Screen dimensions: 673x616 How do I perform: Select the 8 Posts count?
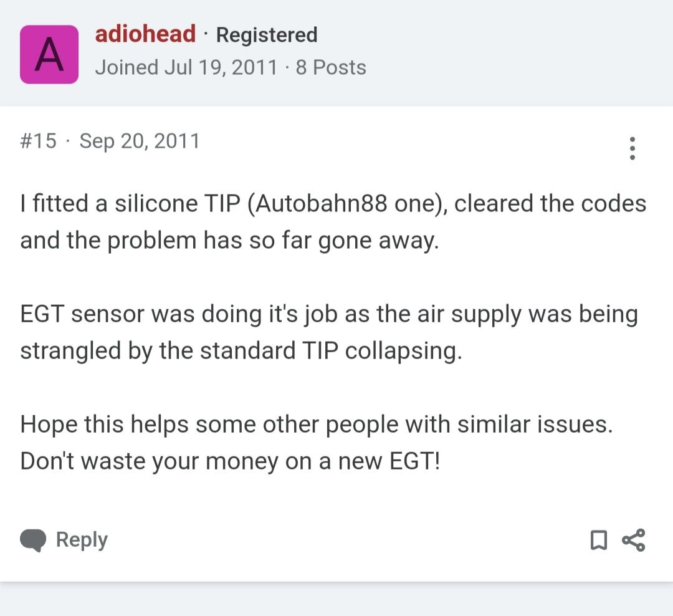coord(331,67)
